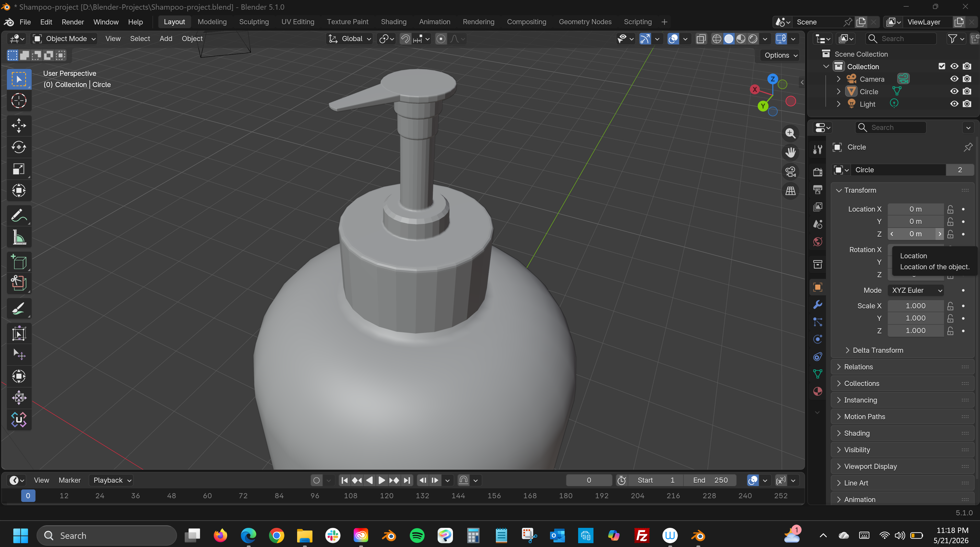Jump to the timeline start frame button
The width and height of the screenshot is (980, 547).
[344, 480]
